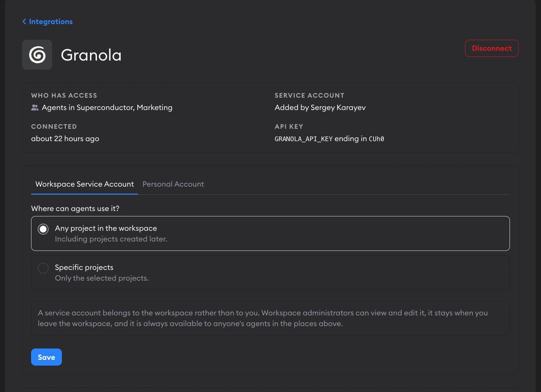Click 'Only the selected projects.' description
541x392 pixels.
[102, 278]
